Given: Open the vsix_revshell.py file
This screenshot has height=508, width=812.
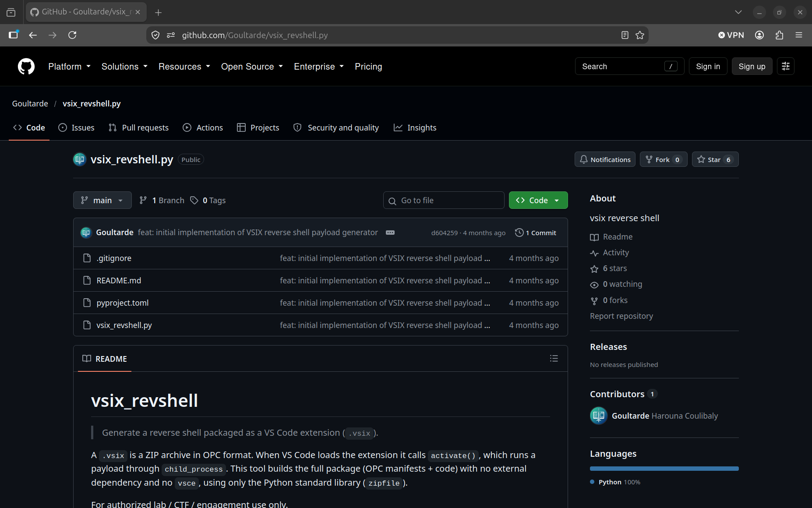Looking at the screenshot, I should (x=124, y=325).
